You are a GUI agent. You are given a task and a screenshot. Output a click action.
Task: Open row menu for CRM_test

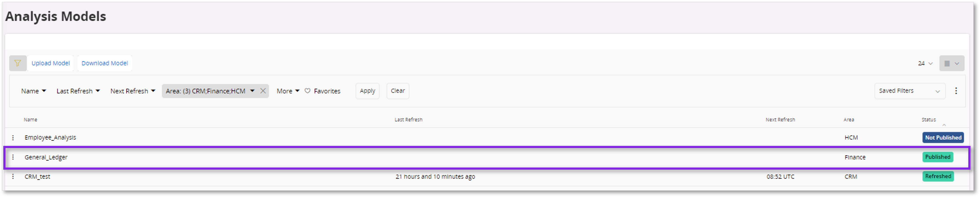13,177
